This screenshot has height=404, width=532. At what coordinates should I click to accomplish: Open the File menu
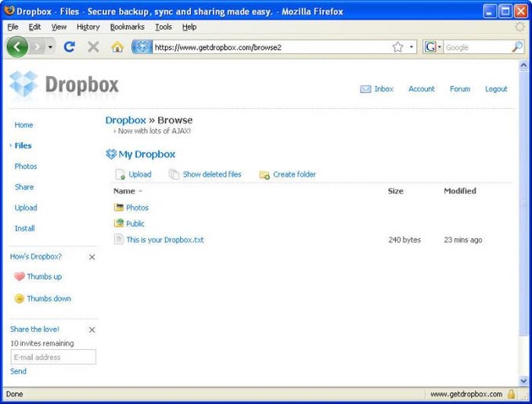pos(13,27)
